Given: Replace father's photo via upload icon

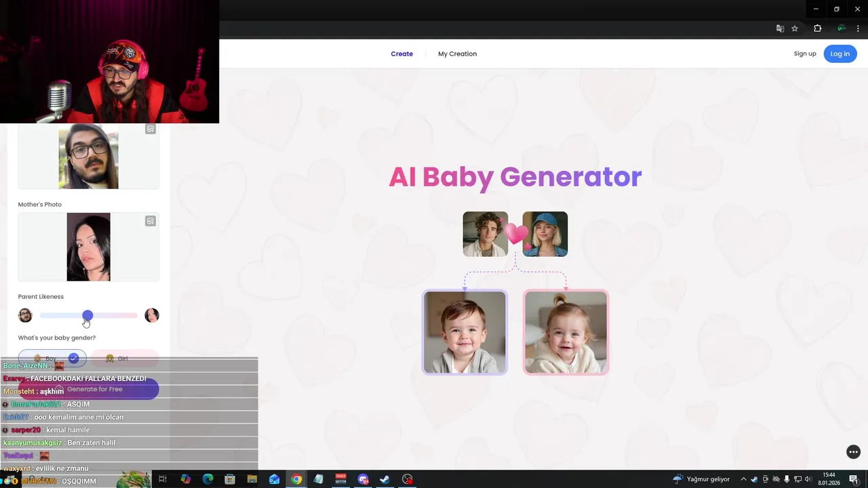Looking at the screenshot, I should pyautogui.click(x=151, y=129).
